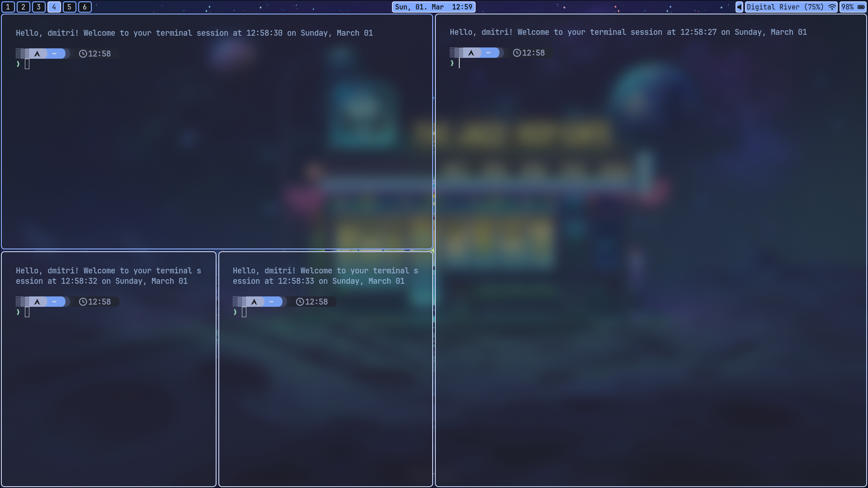Click the battery icon showing 98%
The height and width of the screenshot is (488, 868).
point(861,7)
